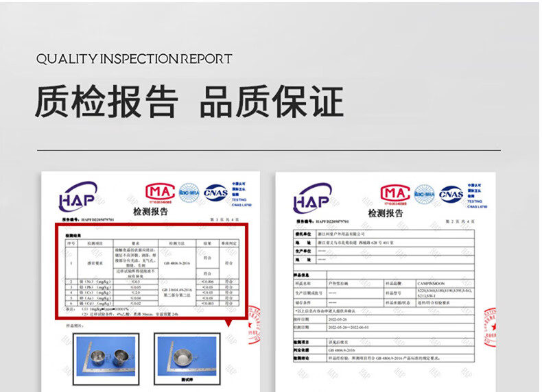Click the CNAS logo on the left report
The width and height of the screenshot is (542, 392).
pos(215,193)
